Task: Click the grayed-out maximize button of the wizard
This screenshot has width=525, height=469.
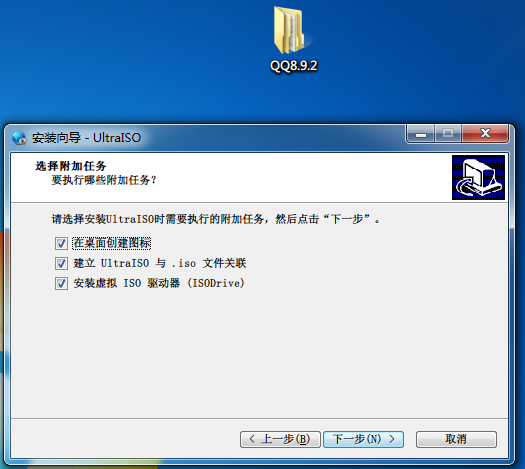Action: tap(448, 134)
